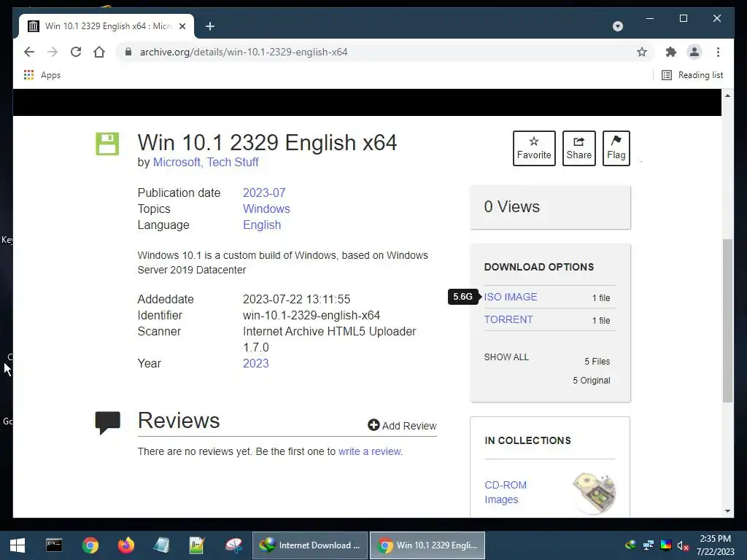Open the notepad-style taskbar icon
This screenshot has width=747, height=560.
(161, 545)
